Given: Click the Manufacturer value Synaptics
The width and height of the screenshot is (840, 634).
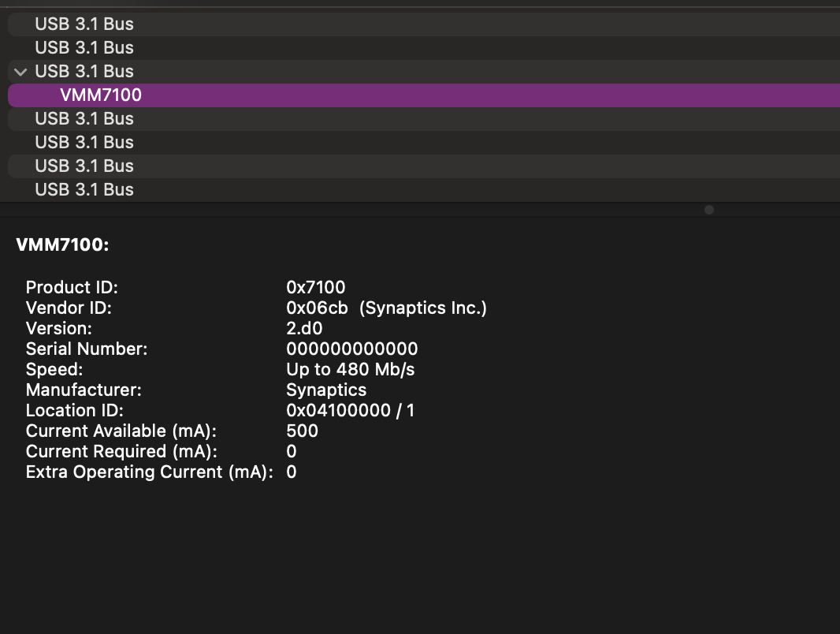Looking at the screenshot, I should pyautogui.click(x=326, y=390).
